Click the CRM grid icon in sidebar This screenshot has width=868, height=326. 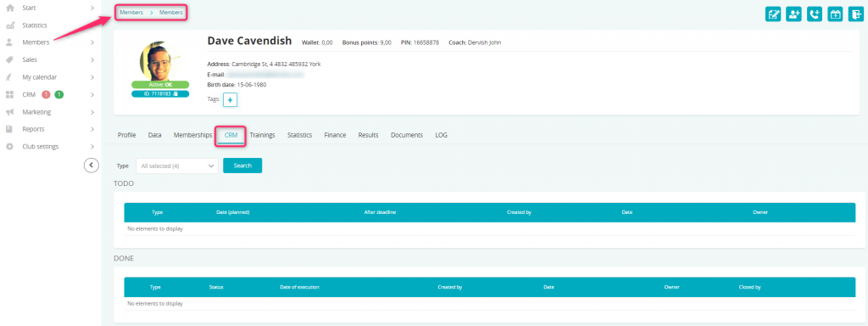pyautogui.click(x=9, y=95)
